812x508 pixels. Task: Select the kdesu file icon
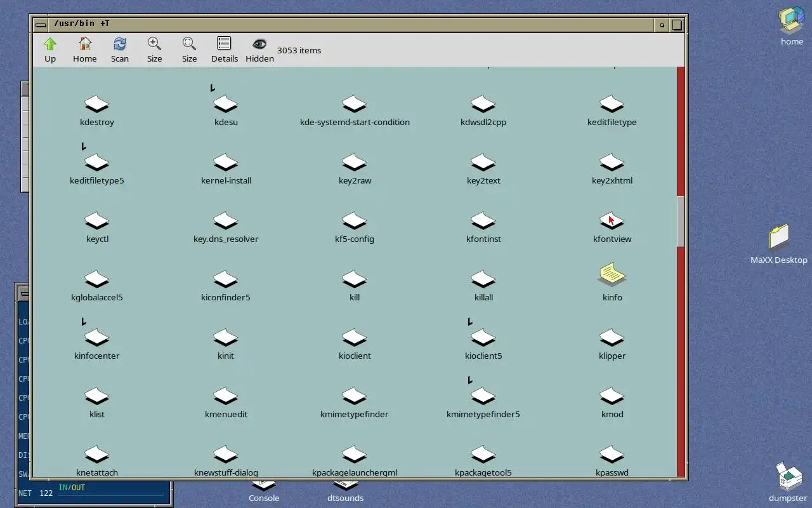click(226, 104)
